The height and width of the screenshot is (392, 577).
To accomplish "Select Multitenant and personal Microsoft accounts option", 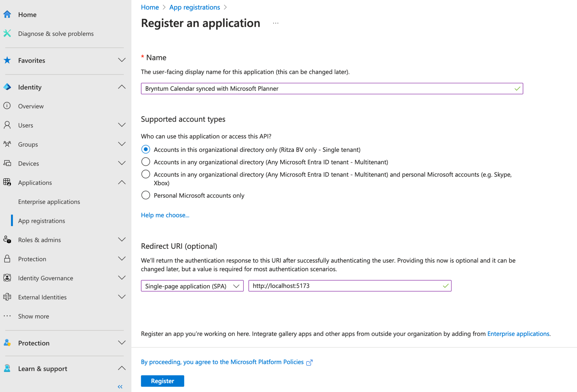I will pos(146,174).
